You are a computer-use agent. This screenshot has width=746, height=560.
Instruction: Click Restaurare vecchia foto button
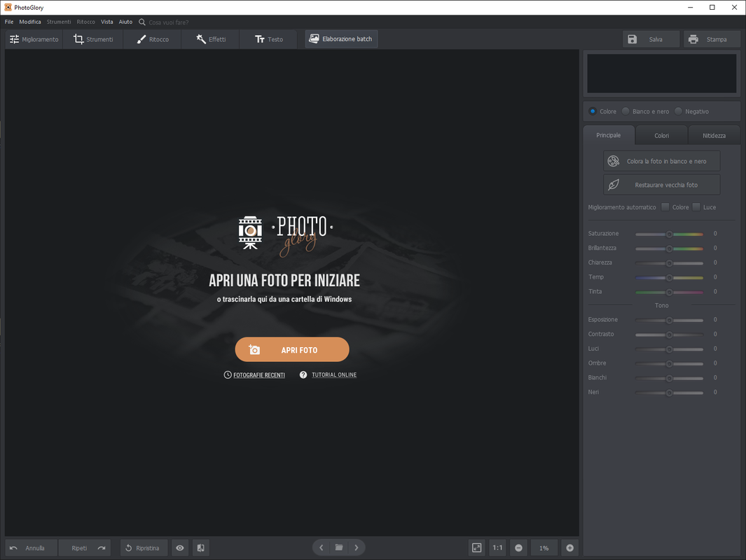pos(662,184)
